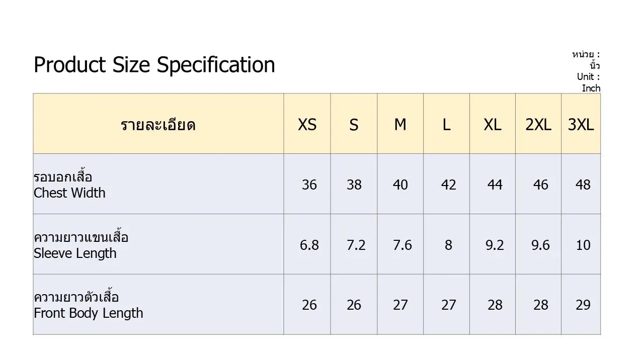The image size is (644, 362).
Task: Click the Product Size Specification title
Action: (154, 65)
